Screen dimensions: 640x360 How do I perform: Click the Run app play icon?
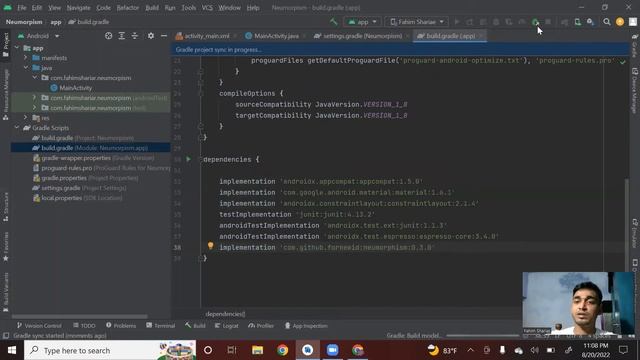click(x=457, y=22)
